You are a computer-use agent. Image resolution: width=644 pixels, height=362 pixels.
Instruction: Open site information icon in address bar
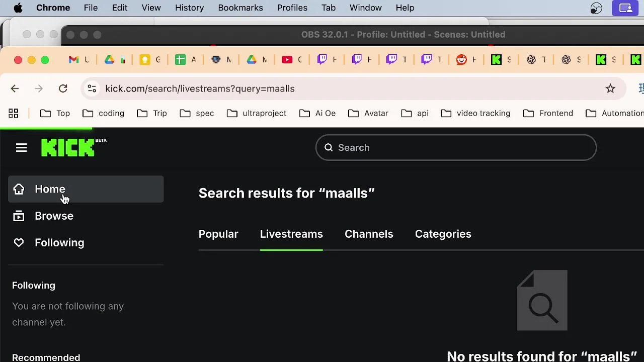(x=92, y=89)
